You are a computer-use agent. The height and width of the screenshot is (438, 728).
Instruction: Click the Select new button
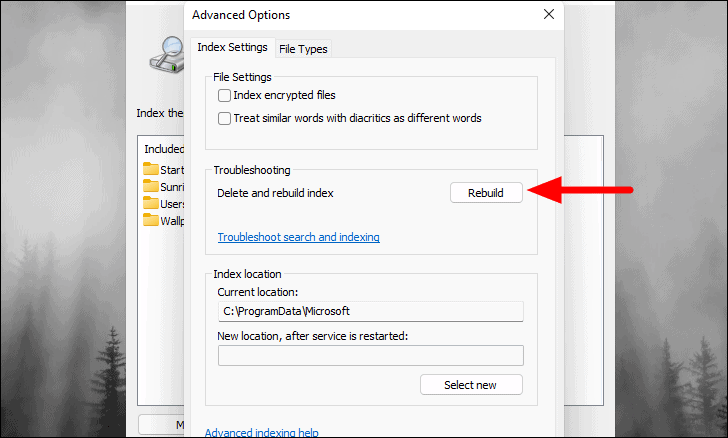click(471, 385)
